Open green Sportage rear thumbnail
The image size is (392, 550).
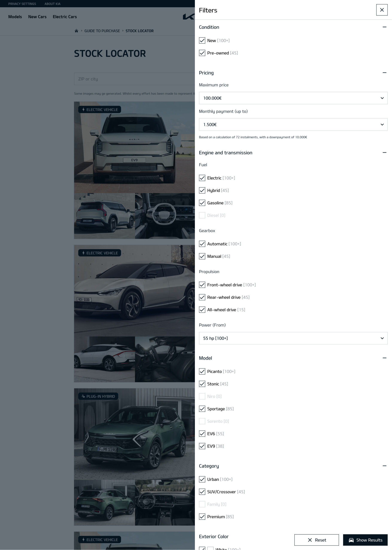pyautogui.click(x=104, y=503)
